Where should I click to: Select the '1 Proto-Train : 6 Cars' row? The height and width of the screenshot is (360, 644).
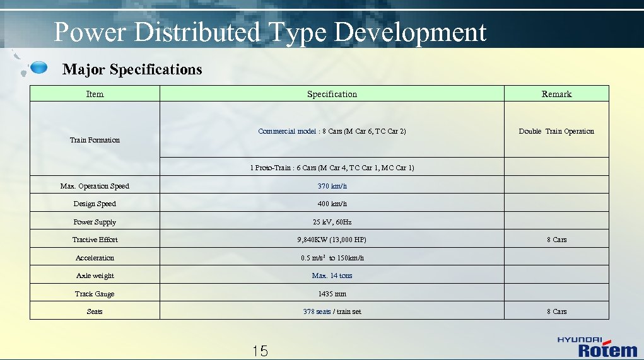pos(332,168)
